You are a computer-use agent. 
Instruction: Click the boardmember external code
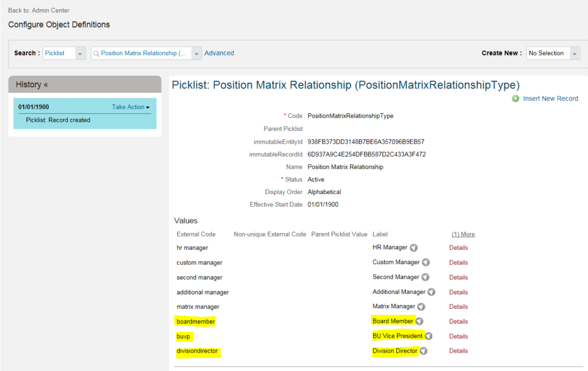pyautogui.click(x=196, y=322)
